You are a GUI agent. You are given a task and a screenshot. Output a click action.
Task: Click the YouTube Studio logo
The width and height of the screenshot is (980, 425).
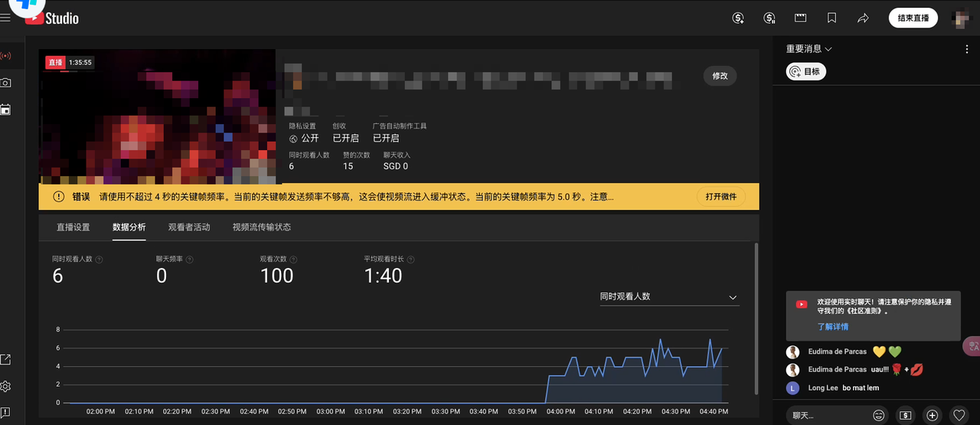52,18
